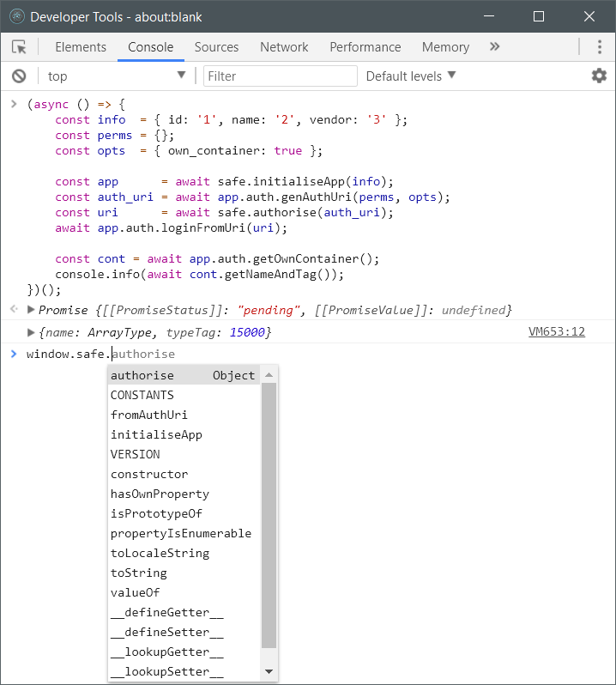
Task: Go to the Performance tab
Action: point(365,47)
